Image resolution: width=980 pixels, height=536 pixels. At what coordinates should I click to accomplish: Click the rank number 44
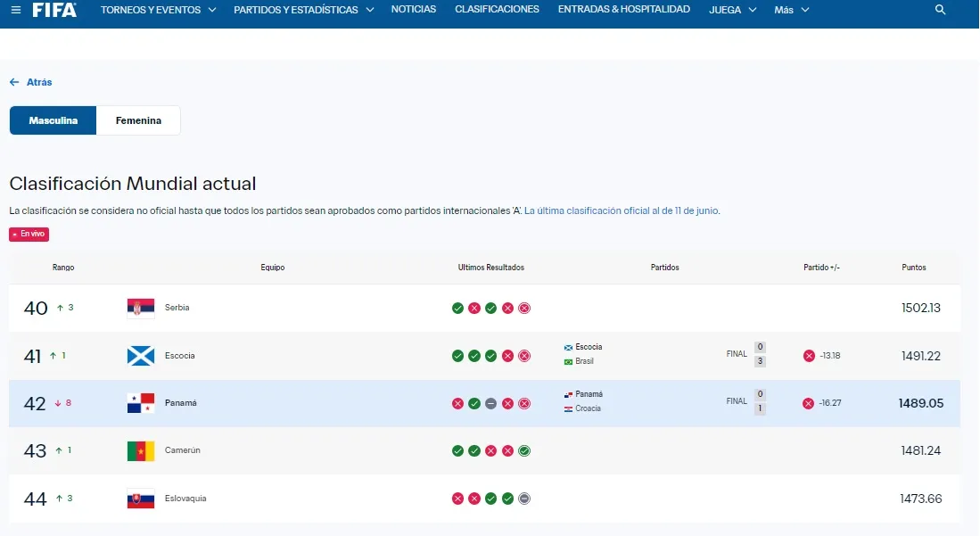(x=35, y=499)
